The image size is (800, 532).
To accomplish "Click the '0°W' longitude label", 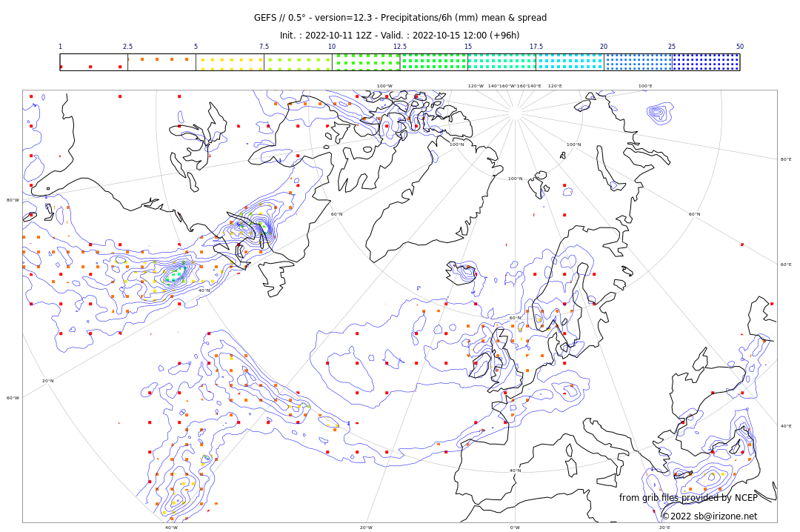I will tap(516, 528).
